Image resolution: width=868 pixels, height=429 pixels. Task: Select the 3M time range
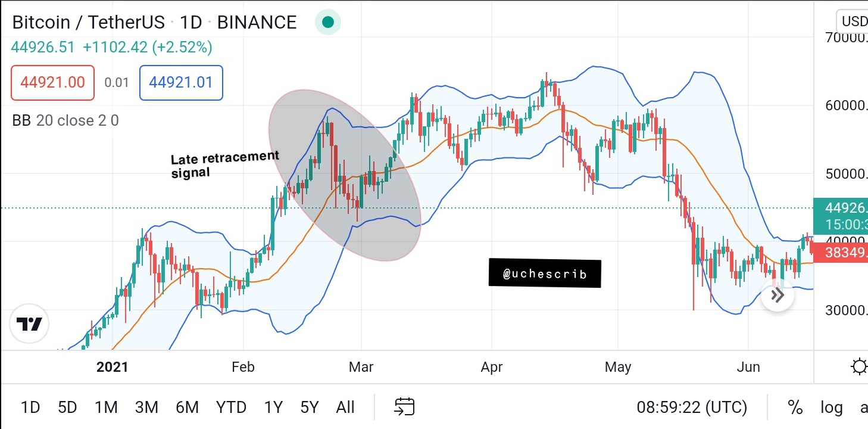146,408
